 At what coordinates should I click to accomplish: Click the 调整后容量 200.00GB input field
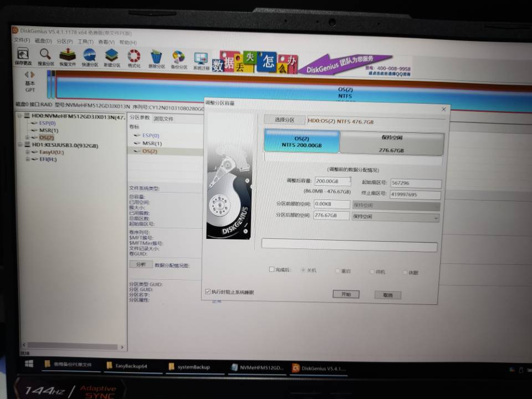pos(332,181)
